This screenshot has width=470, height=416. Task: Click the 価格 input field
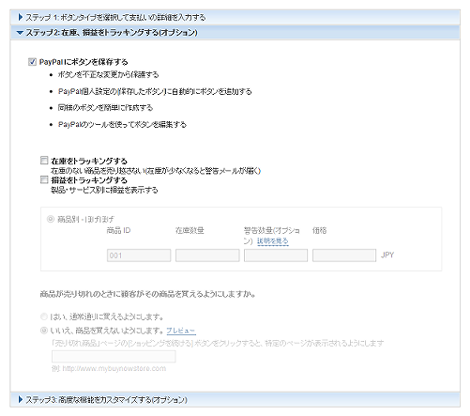coord(344,255)
